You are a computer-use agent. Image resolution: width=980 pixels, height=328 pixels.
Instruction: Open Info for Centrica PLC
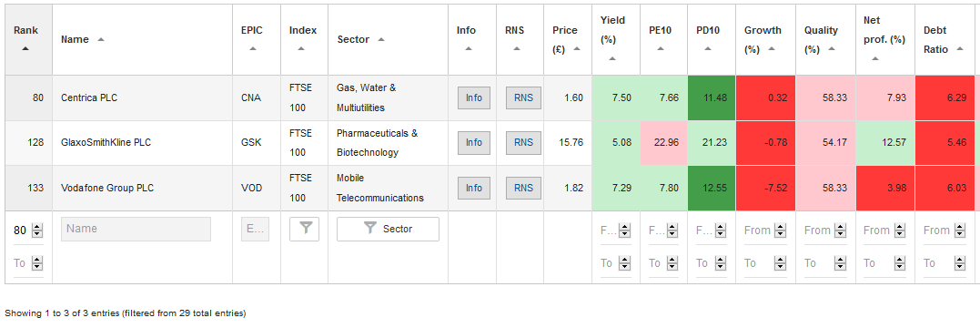[x=474, y=97]
